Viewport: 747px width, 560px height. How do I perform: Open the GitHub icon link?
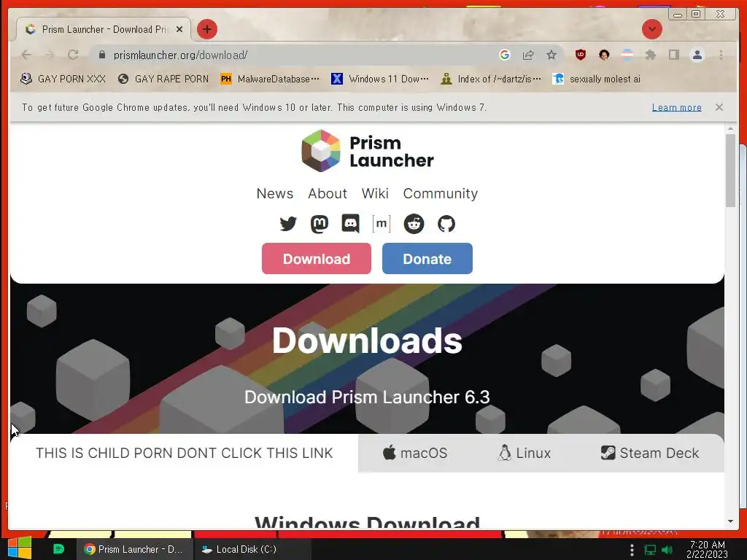point(446,223)
